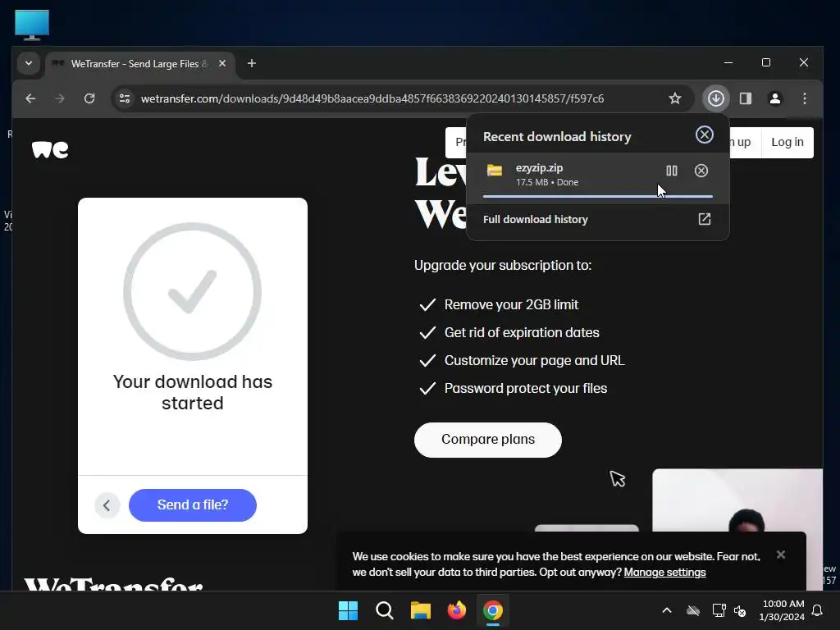Reload the WeTransfer page
The width and height of the screenshot is (840, 630).
tap(89, 98)
